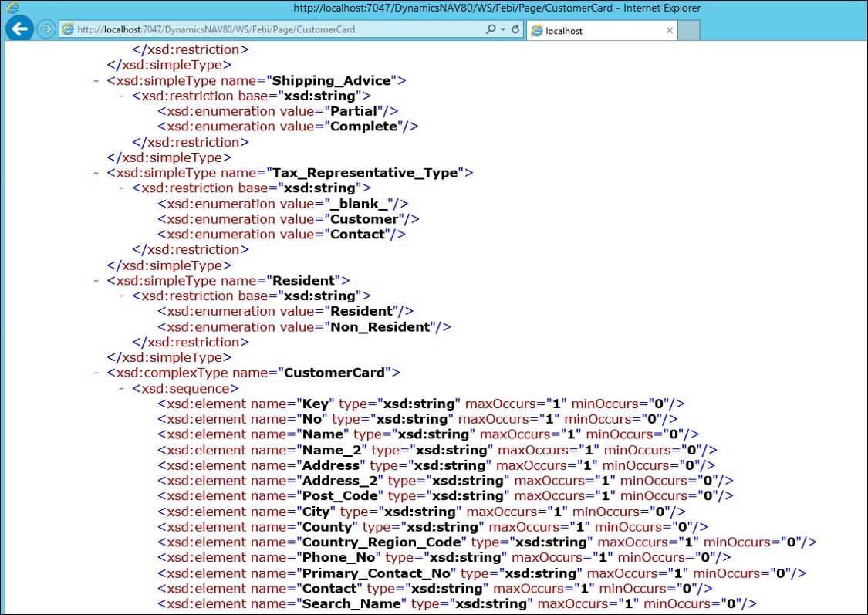
Task: Click the magnifier Search icon in address bar
Action: click(x=491, y=29)
